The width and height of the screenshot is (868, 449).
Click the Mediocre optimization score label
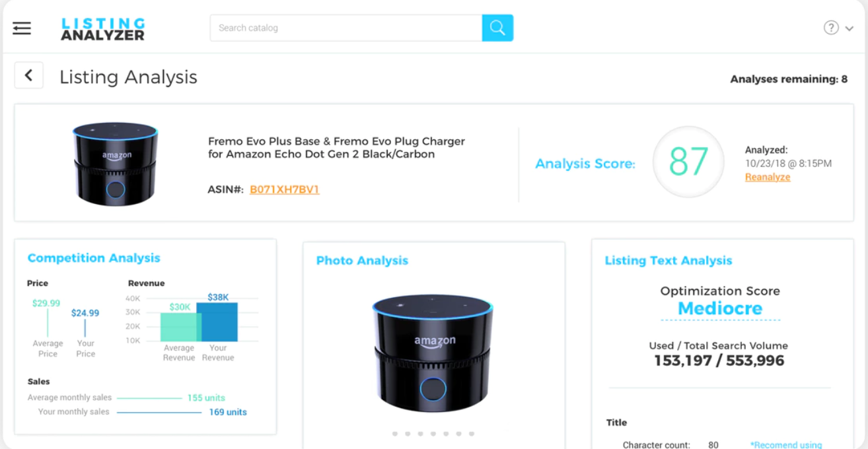pos(720,308)
